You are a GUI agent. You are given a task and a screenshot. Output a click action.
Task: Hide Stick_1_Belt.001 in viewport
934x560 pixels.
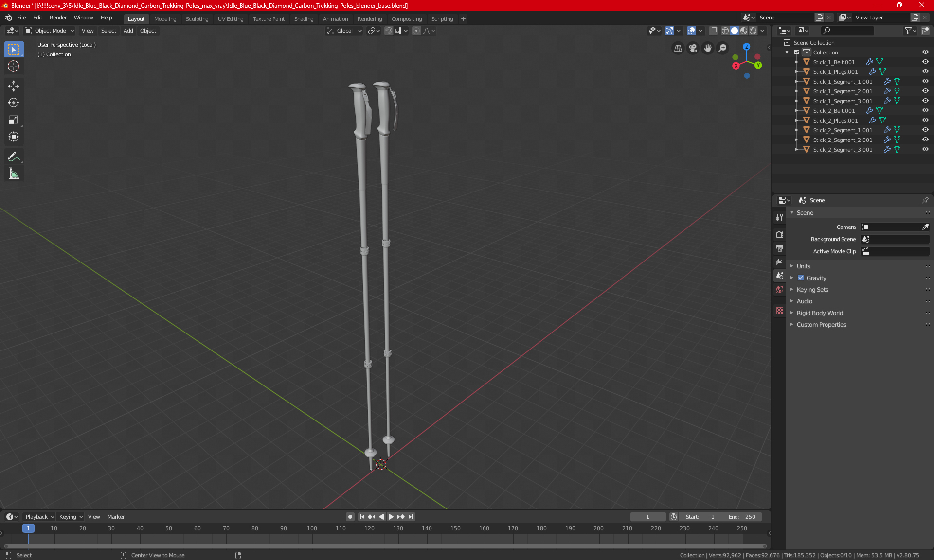(925, 62)
